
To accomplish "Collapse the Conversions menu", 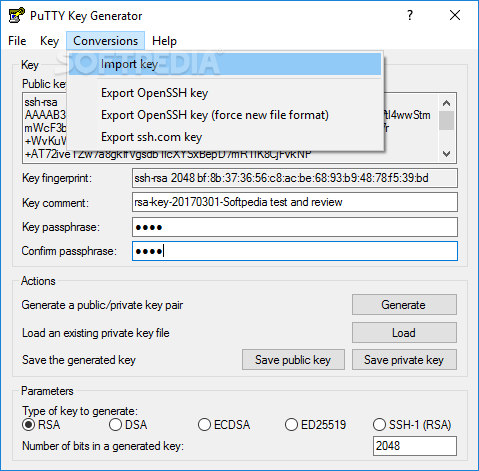I will point(105,41).
